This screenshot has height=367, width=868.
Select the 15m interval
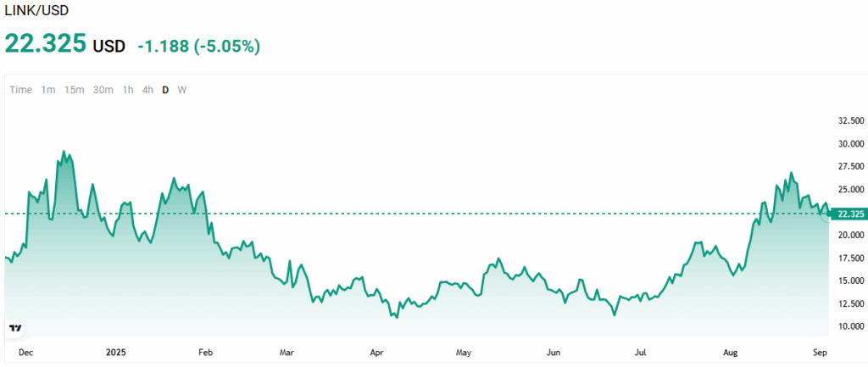click(x=75, y=90)
